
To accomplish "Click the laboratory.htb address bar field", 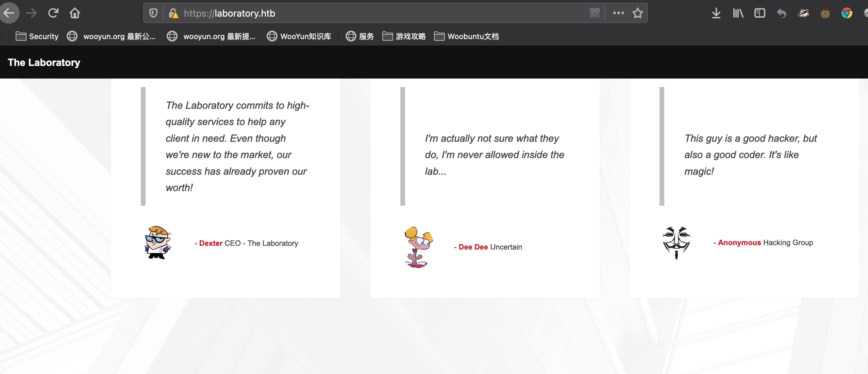I will coord(374,13).
